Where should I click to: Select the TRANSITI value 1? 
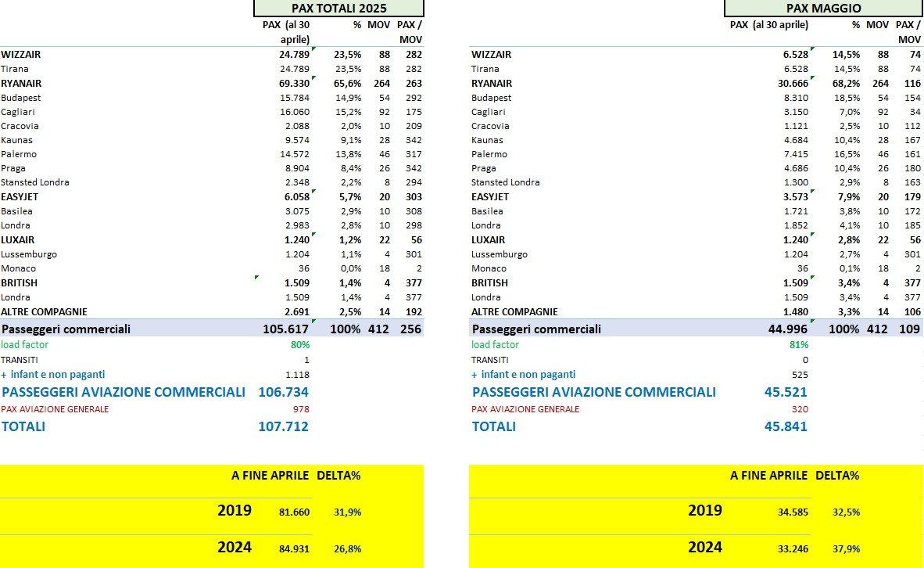(306, 360)
